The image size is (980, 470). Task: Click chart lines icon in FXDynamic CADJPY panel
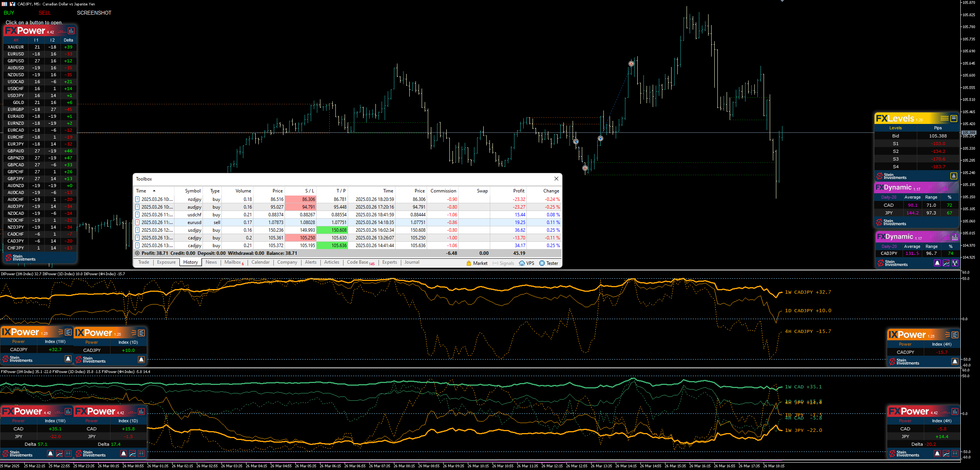tap(946, 263)
